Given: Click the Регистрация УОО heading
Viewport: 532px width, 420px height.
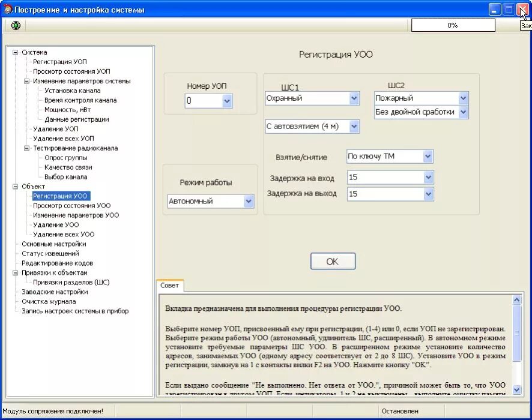Looking at the screenshot, I should coord(336,55).
